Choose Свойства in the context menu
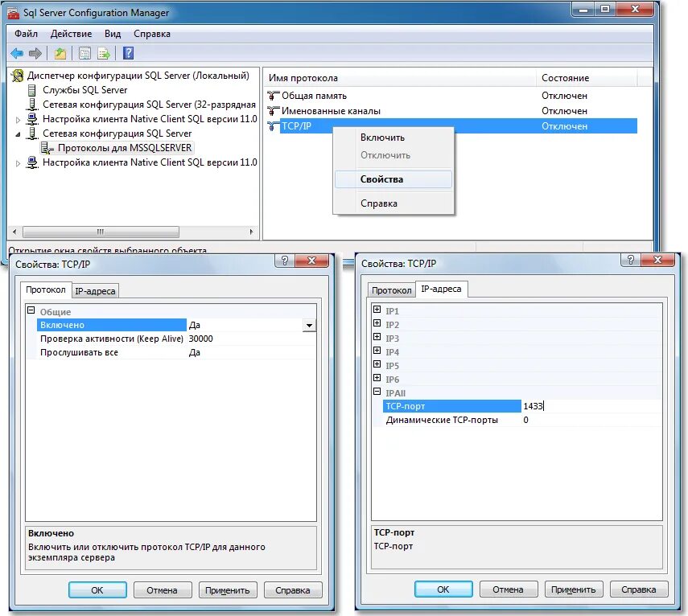 (393, 179)
